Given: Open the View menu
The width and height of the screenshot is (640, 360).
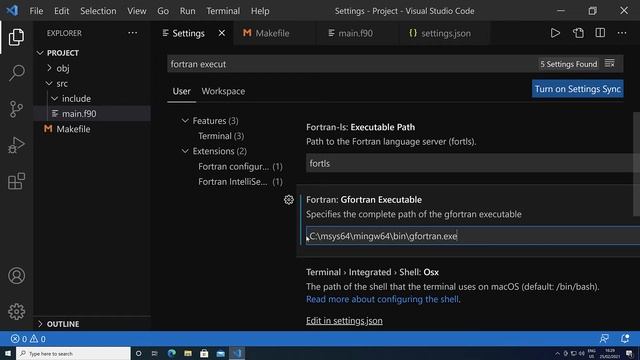Looking at the screenshot, I should pos(136,11).
